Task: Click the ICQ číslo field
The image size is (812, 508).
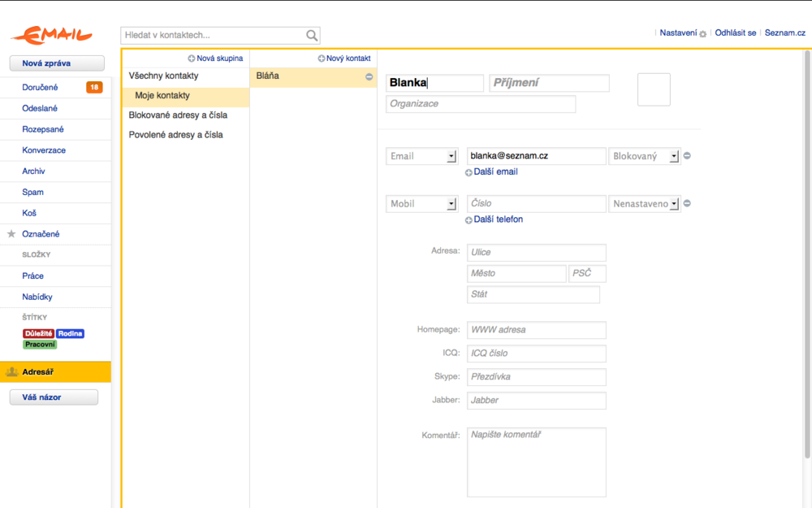Action: (x=537, y=354)
